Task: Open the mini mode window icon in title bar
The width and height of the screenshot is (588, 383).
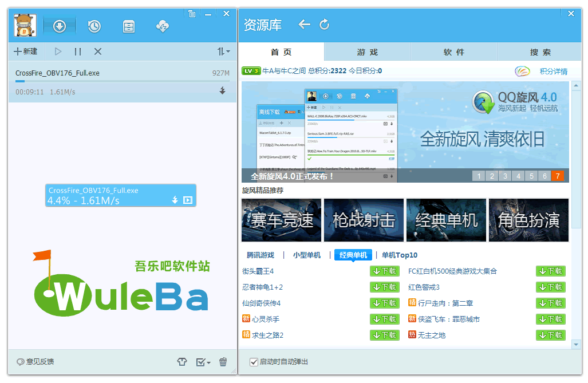Action: [x=192, y=14]
